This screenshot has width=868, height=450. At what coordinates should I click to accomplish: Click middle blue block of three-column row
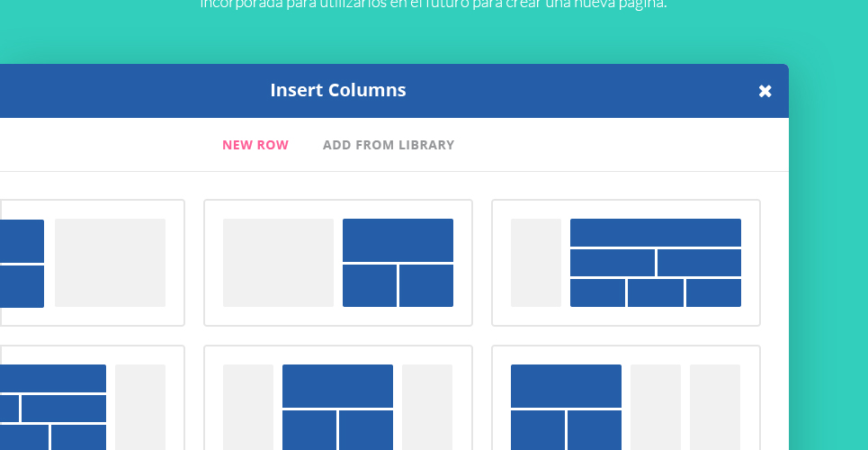656,293
